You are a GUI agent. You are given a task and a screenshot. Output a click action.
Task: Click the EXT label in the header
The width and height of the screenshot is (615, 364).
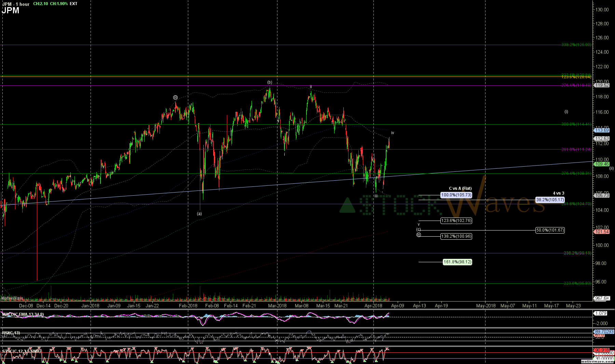(x=73, y=4)
